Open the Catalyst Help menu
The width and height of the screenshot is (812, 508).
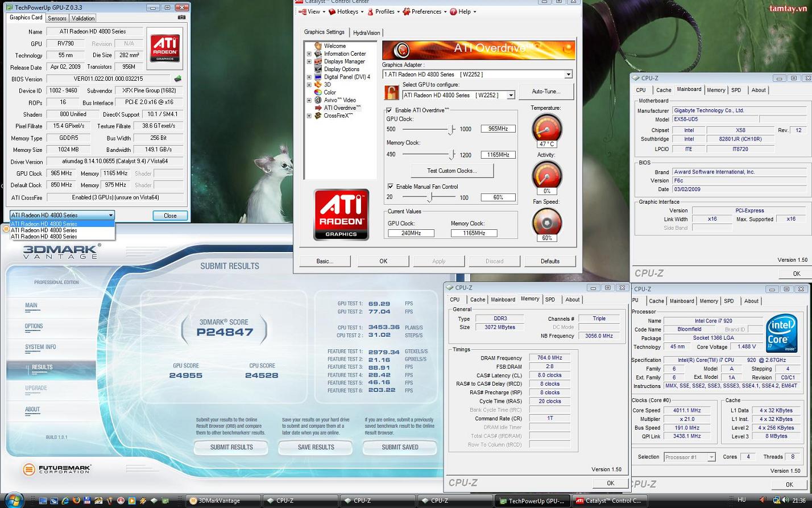(x=463, y=11)
